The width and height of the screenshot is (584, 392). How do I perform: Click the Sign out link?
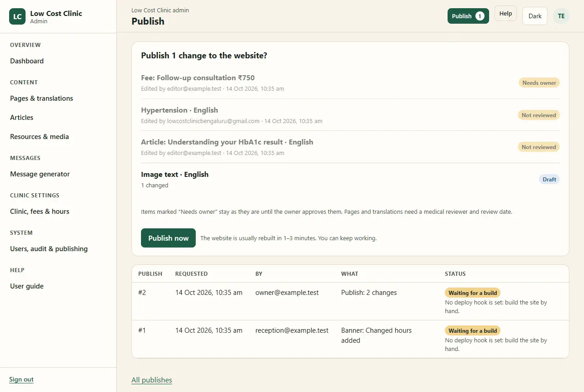click(21, 380)
